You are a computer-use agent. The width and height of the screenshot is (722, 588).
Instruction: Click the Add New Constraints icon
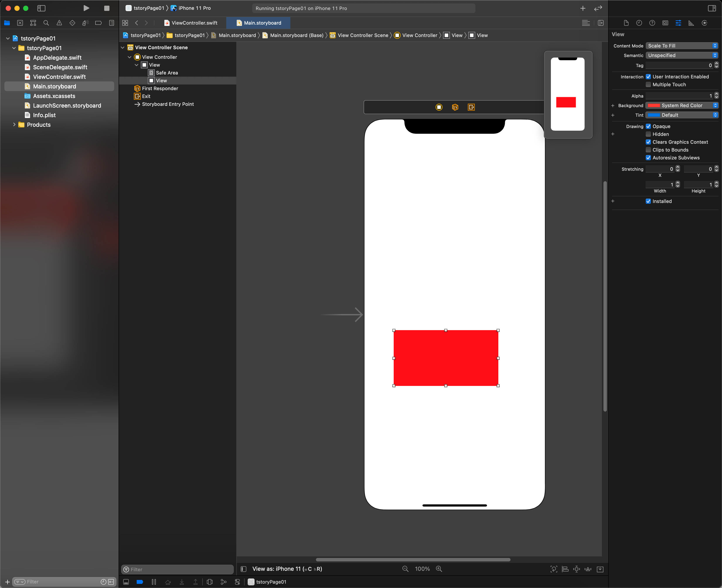(576, 569)
